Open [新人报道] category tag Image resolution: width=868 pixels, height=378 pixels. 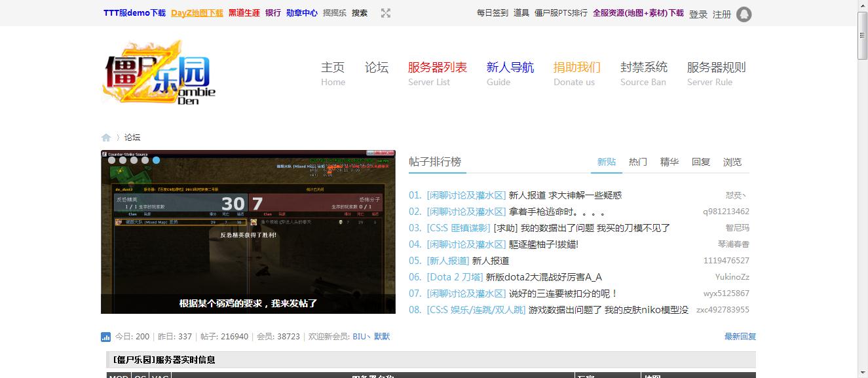pyautogui.click(x=448, y=261)
